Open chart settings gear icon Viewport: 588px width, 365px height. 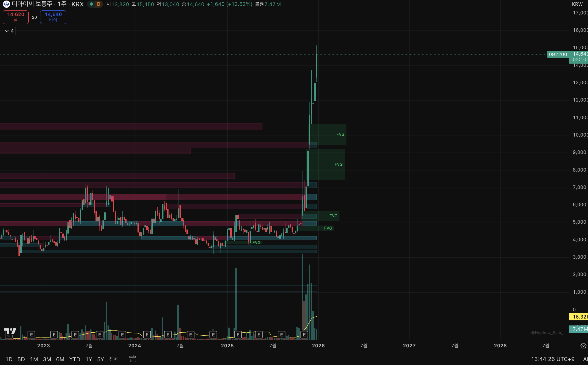point(583,346)
